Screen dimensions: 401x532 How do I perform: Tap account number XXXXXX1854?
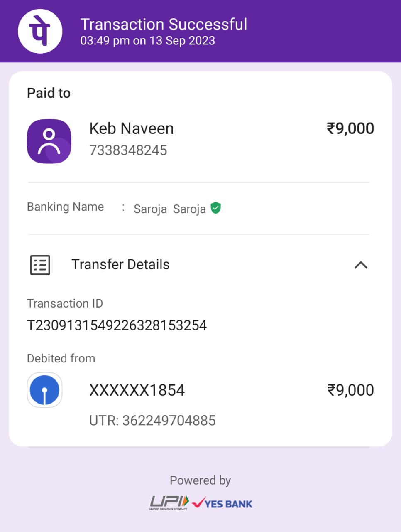[x=137, y=390]
